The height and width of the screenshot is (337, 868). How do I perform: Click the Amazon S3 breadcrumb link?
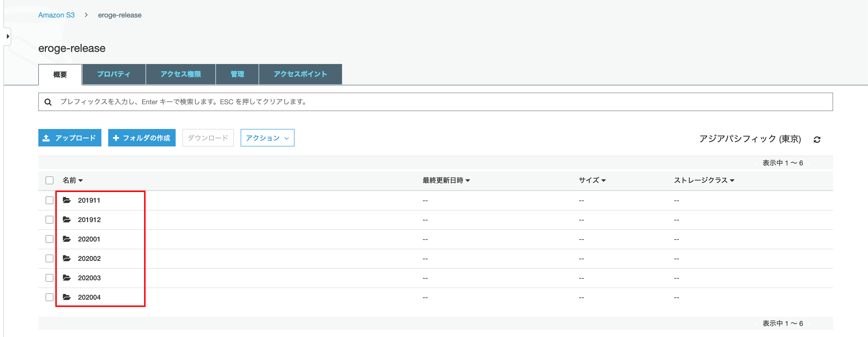click(x=56, y=15)
